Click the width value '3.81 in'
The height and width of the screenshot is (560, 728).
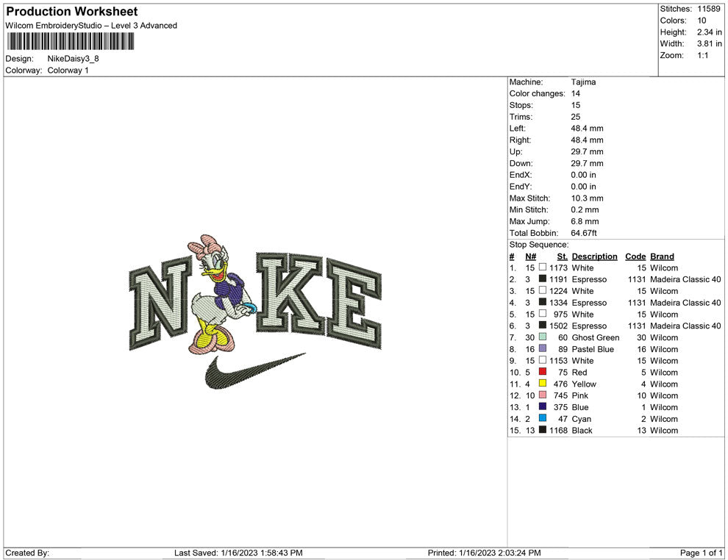tap(709, 43)
